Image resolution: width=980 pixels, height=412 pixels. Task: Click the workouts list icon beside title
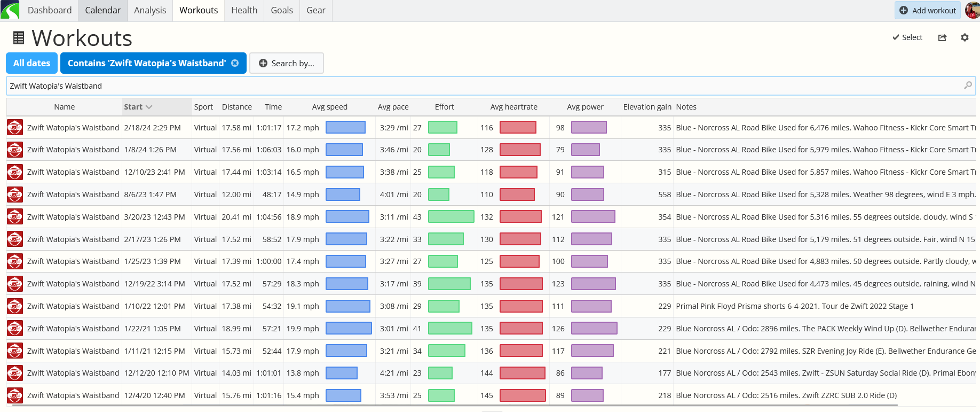click(x=19, y=38)
